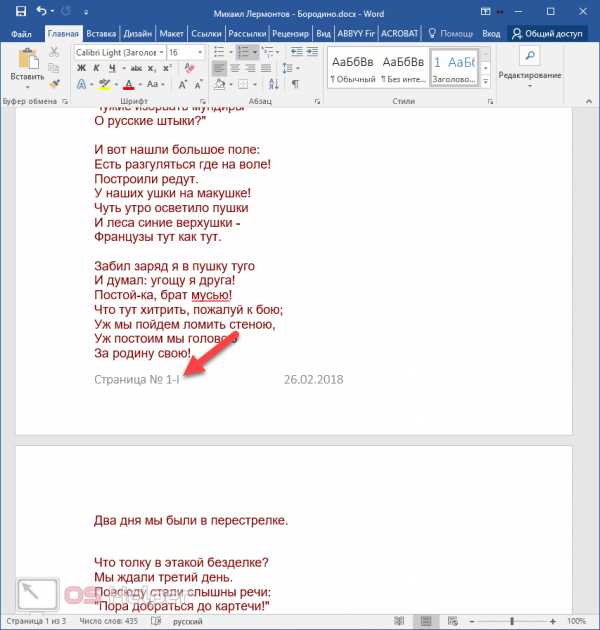Image resolution: width=600 pixels, height=630 pixels.
Task: Align text to the left
Action: (x=219, y=68)
